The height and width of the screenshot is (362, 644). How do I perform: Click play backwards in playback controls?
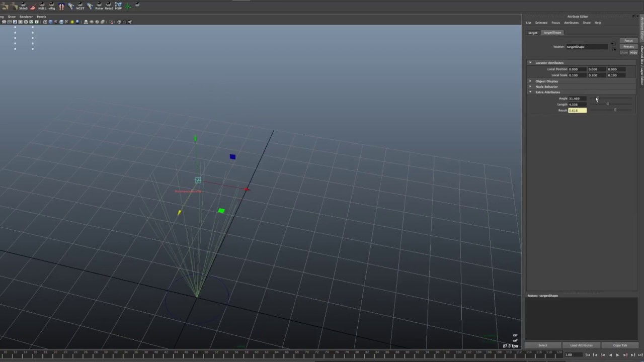[611, 355]
